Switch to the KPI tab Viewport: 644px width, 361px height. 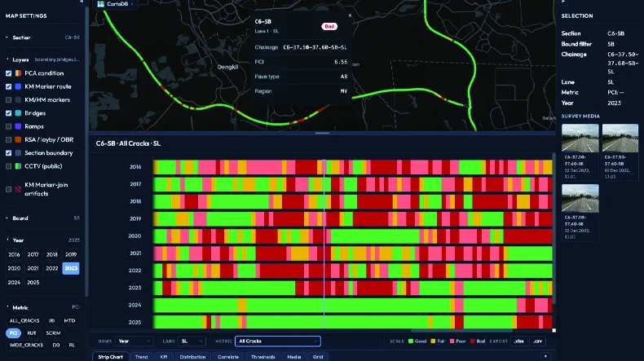164,357
